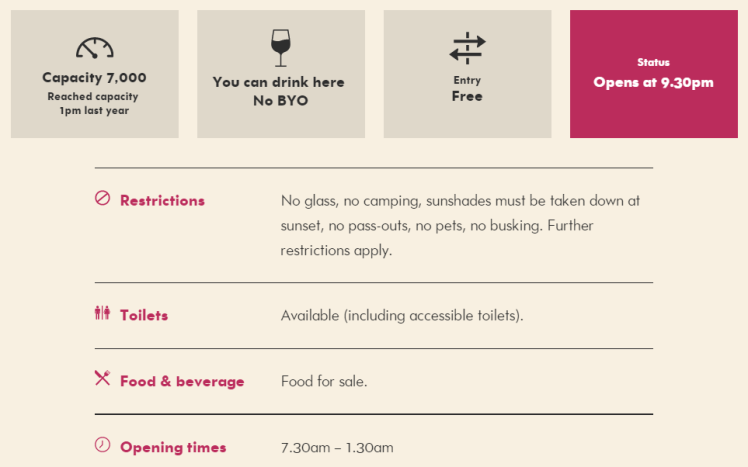Click the 7.30am – 1.30am hours text
Image resolution: width=748 pixels, height=467 pixels.
(337, 447)
